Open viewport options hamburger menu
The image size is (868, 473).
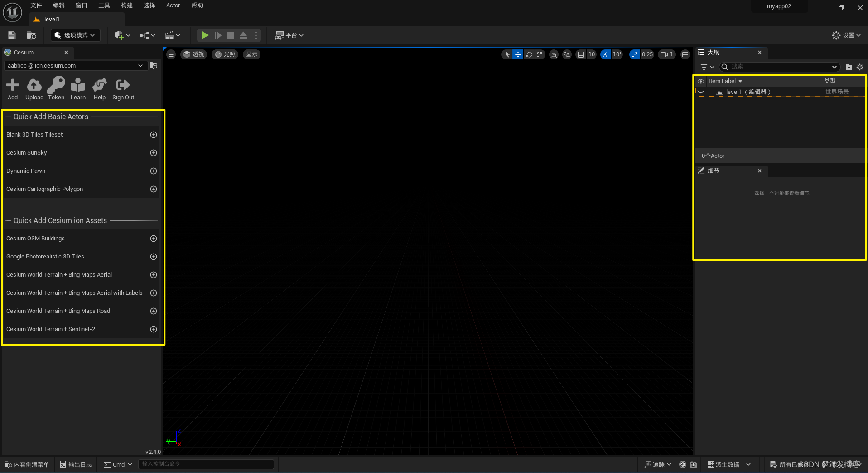click(171, 54)
